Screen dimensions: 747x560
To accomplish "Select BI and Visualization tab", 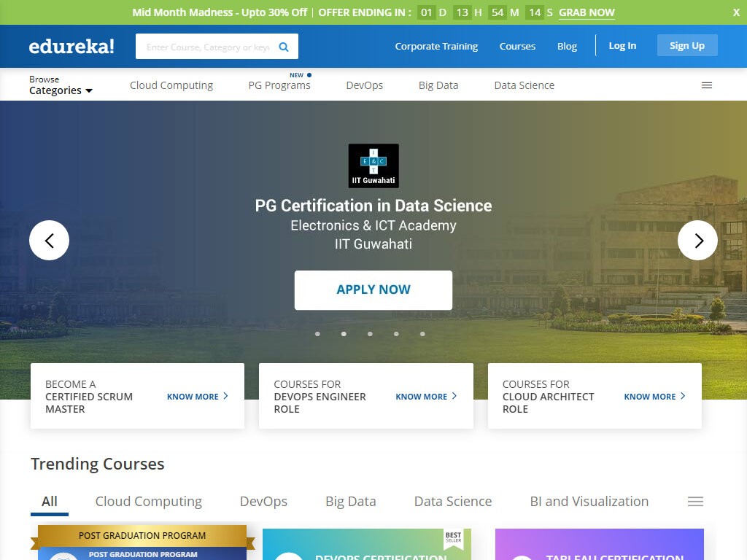I will click(589, 501).
